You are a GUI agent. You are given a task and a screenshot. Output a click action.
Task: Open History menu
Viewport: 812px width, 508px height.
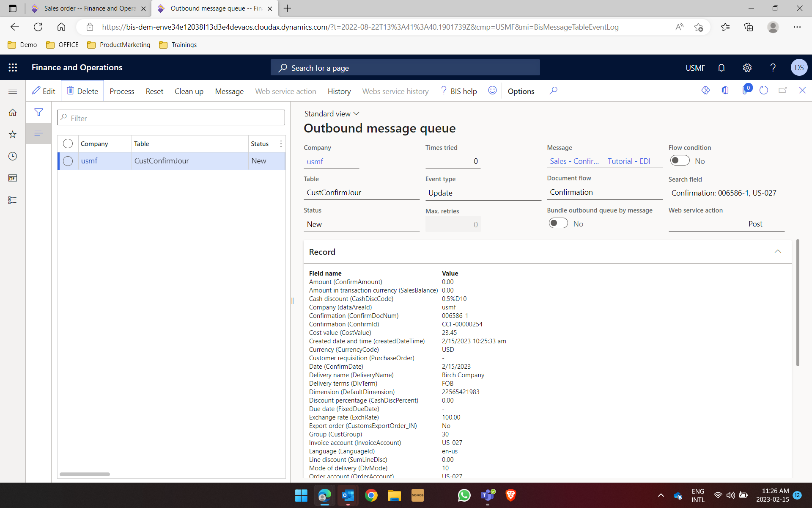[x=339, y=91]
